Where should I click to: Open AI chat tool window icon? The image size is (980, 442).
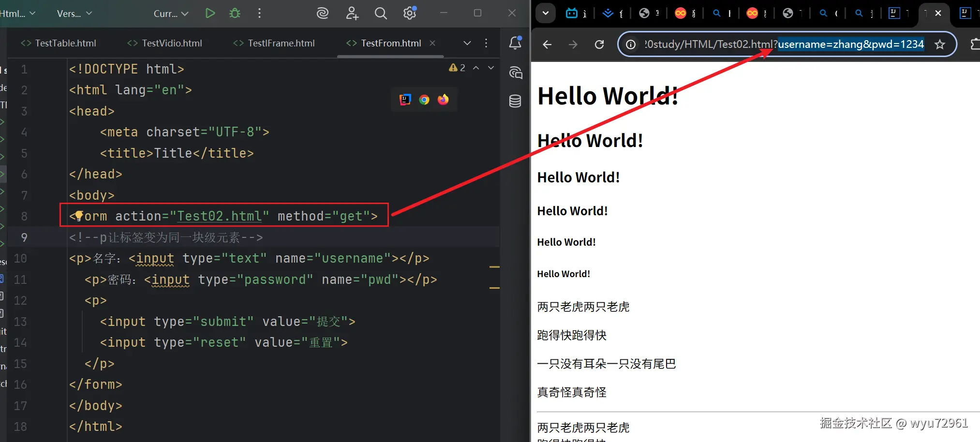click(516, 73)
